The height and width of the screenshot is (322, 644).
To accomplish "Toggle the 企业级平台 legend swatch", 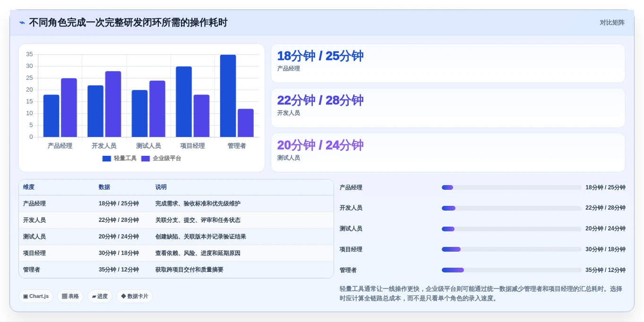I will (x=146, y=159).
